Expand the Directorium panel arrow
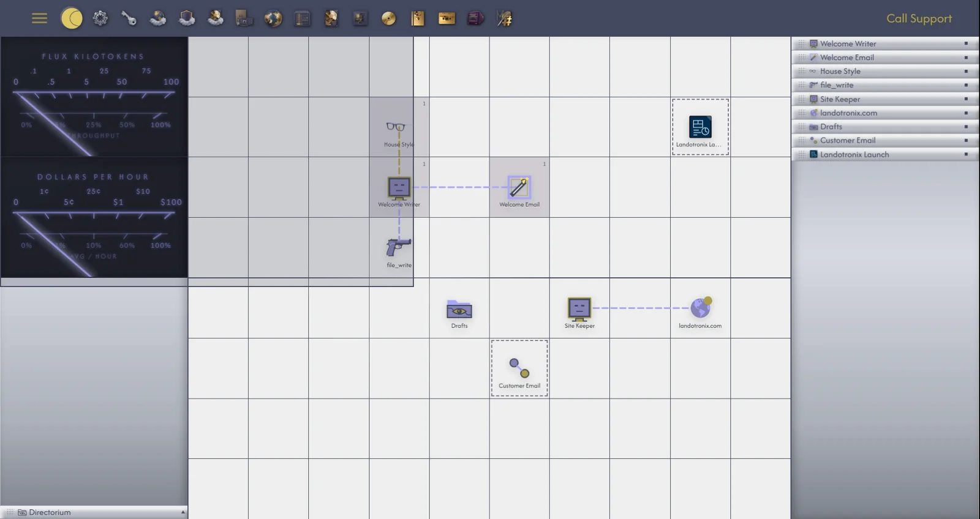 (x=183, y=512)
